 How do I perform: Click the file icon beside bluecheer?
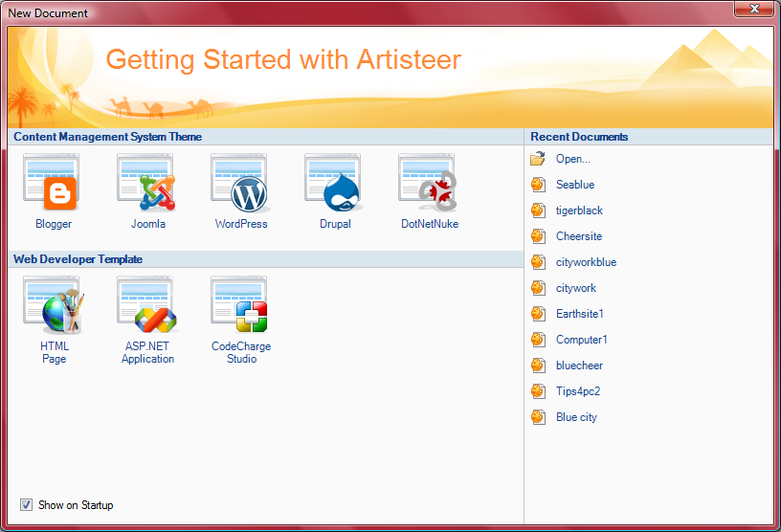pyautogui.click(x=538, y=366)
